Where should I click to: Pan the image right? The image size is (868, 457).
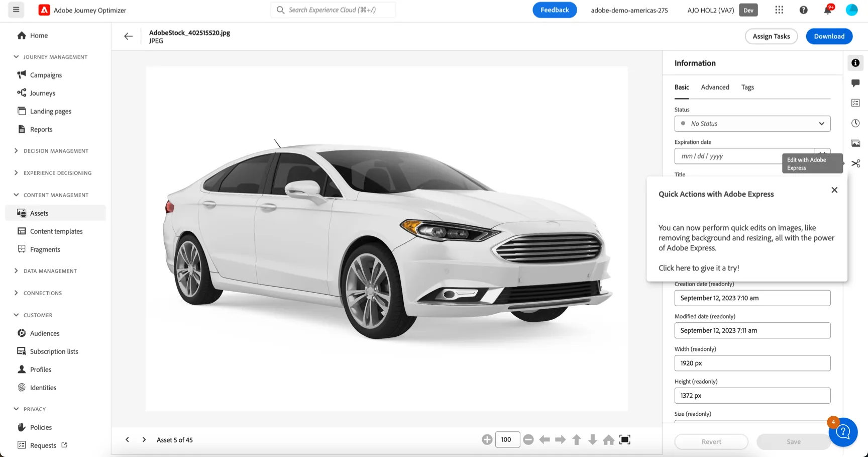pyautogui.click(x=561, y=440)
